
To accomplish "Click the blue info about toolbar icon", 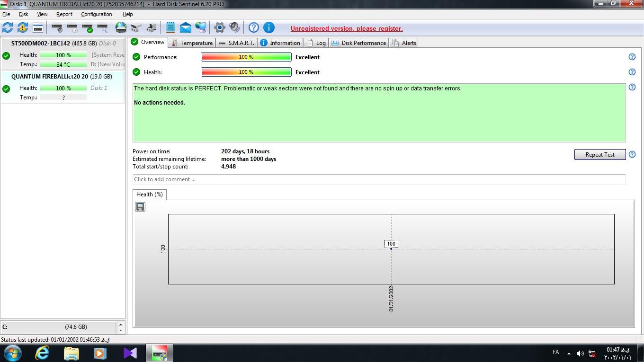I will 269,27.
